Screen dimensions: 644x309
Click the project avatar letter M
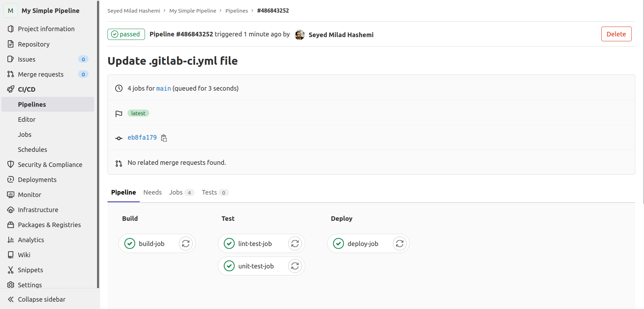click(11, 10)
